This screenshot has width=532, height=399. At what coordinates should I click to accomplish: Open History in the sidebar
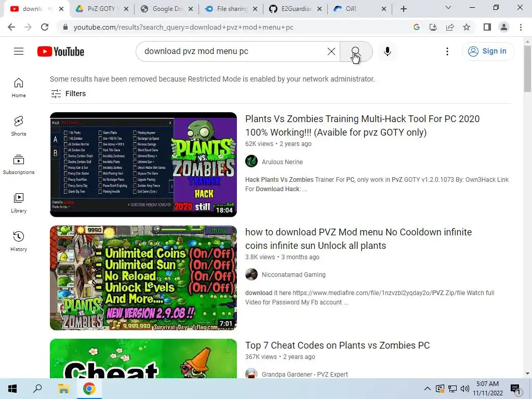[x=19, y=241]
